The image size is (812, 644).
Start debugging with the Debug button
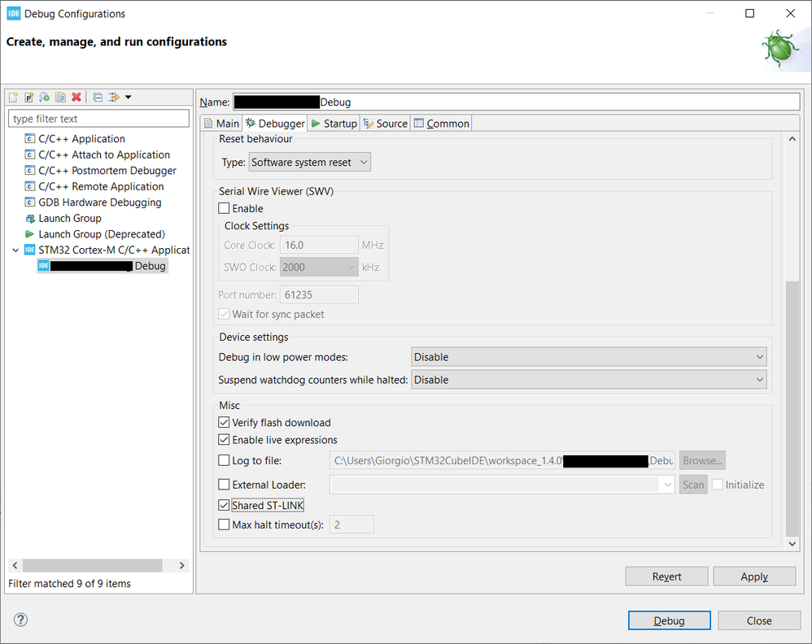click(x=669, y=620)
